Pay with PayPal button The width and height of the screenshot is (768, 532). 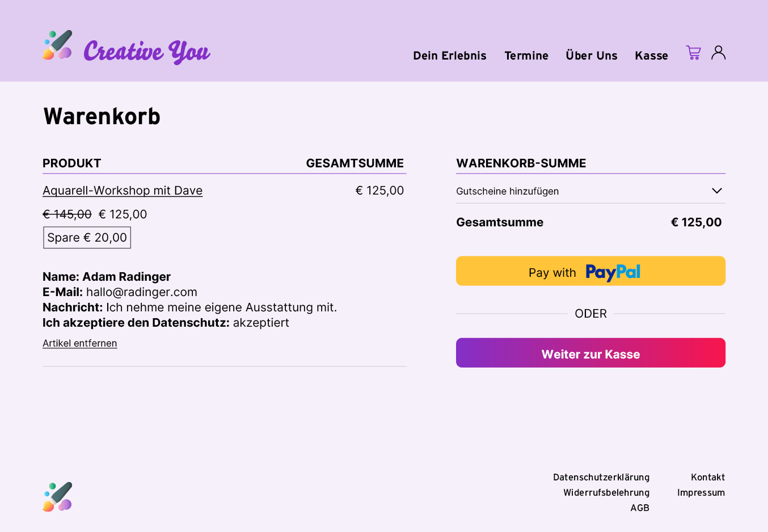coord(590,271)
